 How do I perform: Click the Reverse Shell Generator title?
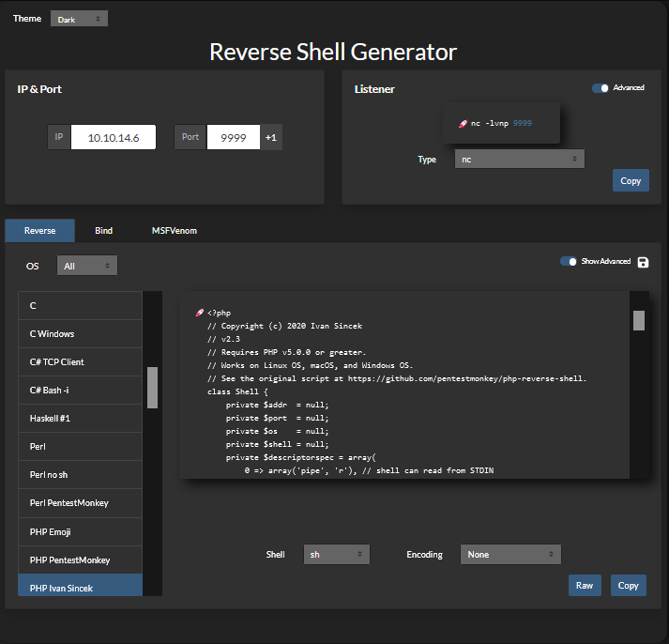[x=333, y=52]
